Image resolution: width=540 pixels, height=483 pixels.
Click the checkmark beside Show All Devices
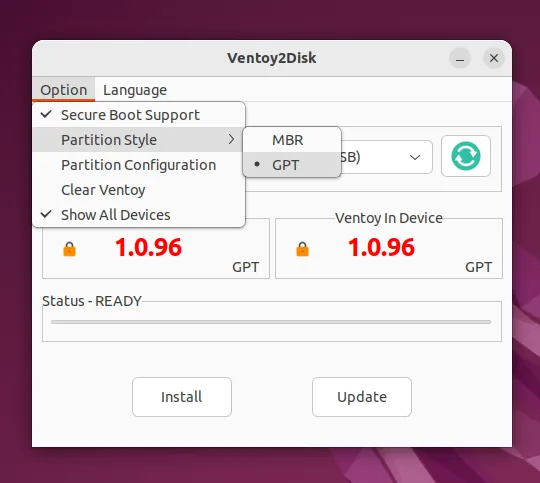click(x=46, y=214)
